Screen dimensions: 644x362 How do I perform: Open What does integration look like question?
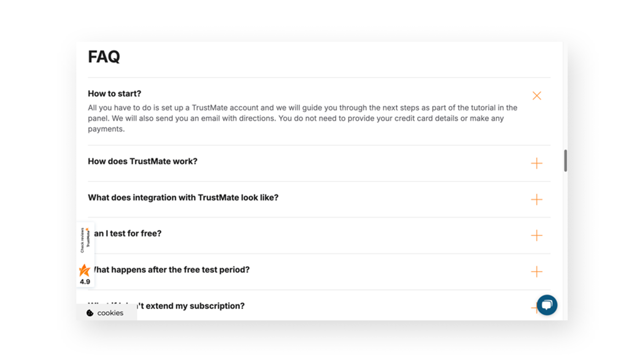pyautogui.click(x=183, y=198)
